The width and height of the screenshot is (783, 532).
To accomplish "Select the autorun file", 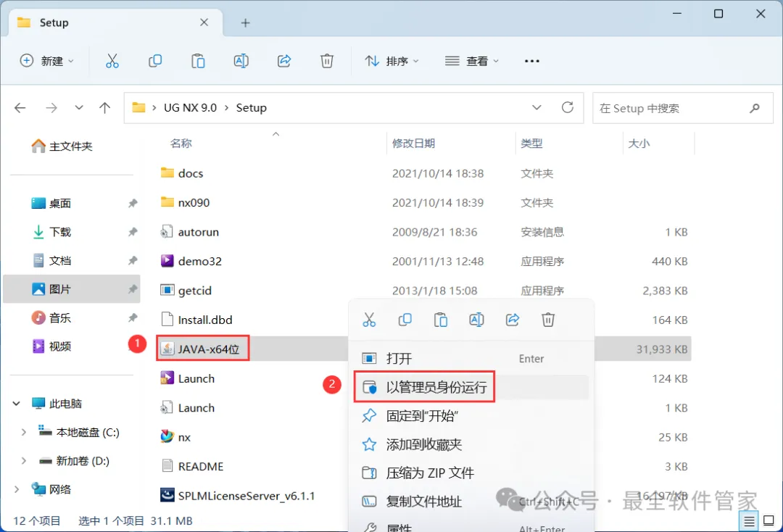I will coord(190,232).
